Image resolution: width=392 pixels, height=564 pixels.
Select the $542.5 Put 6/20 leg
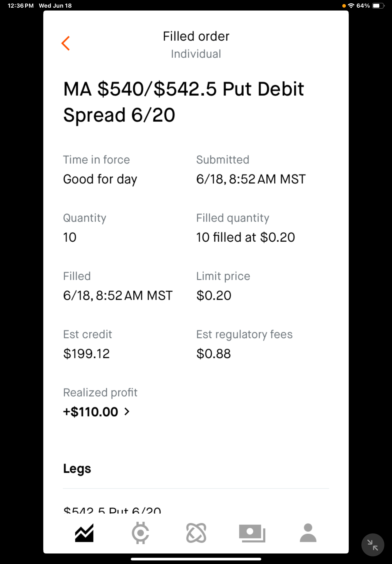[112, 510]
